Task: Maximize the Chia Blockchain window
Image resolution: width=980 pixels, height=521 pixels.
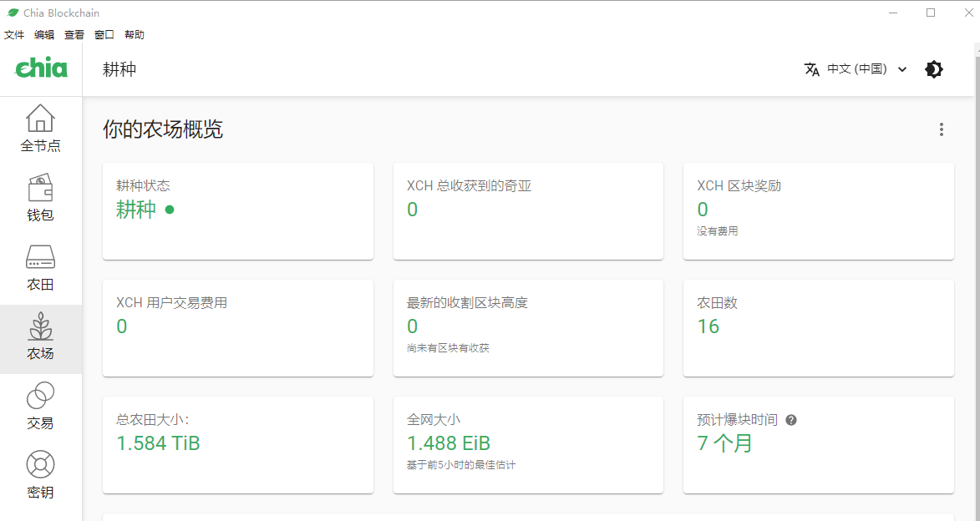Action: [931, 13]
